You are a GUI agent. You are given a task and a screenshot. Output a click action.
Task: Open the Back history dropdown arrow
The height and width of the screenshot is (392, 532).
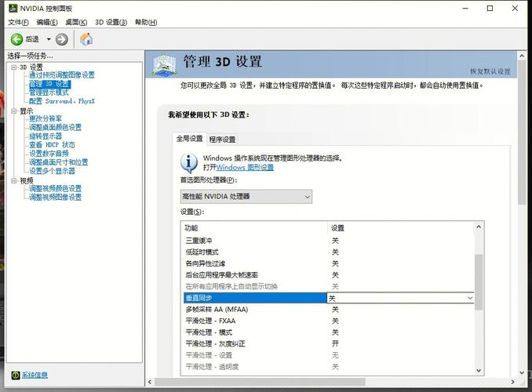[49, 39]
